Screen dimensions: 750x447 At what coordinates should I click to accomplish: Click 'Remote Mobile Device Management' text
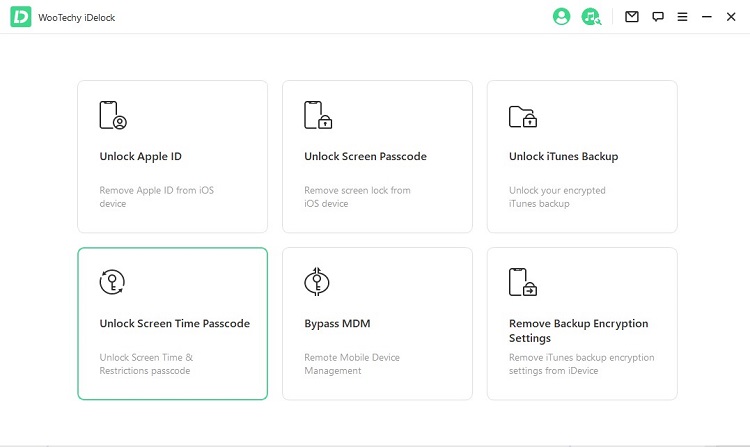[x=352, y=364]
